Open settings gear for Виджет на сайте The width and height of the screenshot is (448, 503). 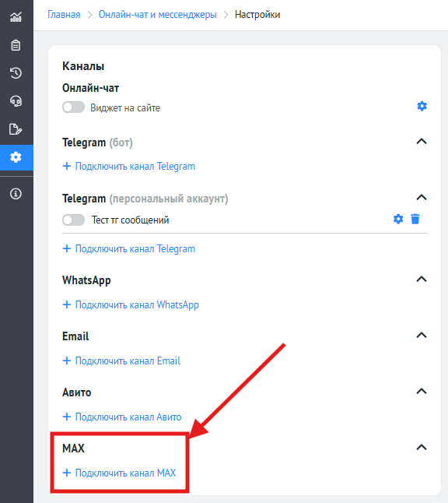pos(422,106)
